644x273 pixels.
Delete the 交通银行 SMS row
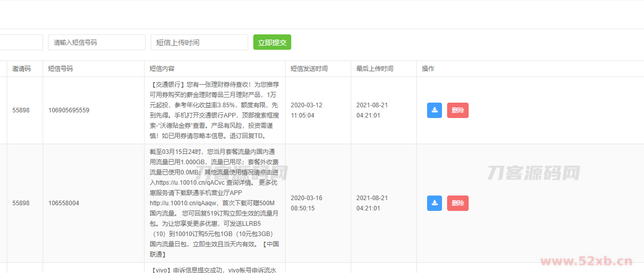coord(457,110)
